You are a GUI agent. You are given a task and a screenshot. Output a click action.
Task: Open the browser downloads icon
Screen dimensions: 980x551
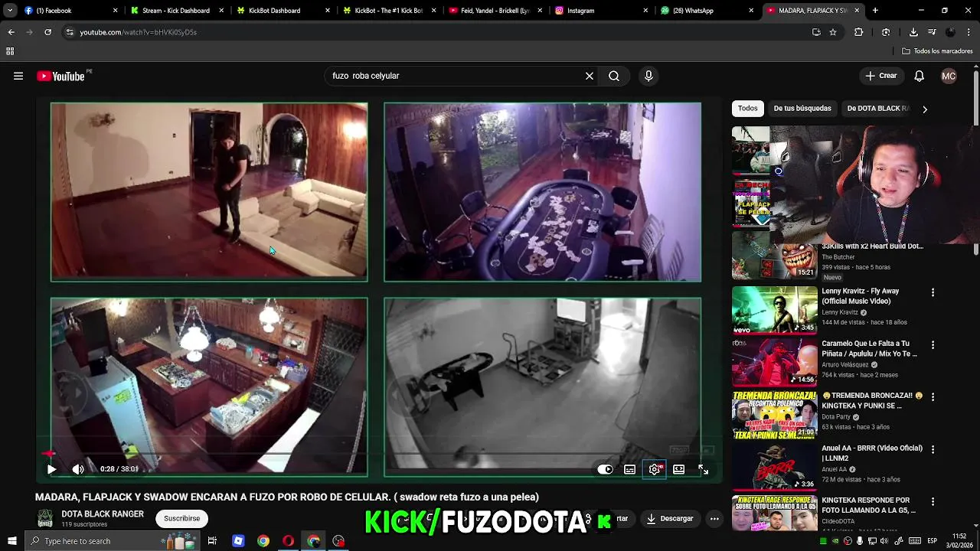(913, 32)
